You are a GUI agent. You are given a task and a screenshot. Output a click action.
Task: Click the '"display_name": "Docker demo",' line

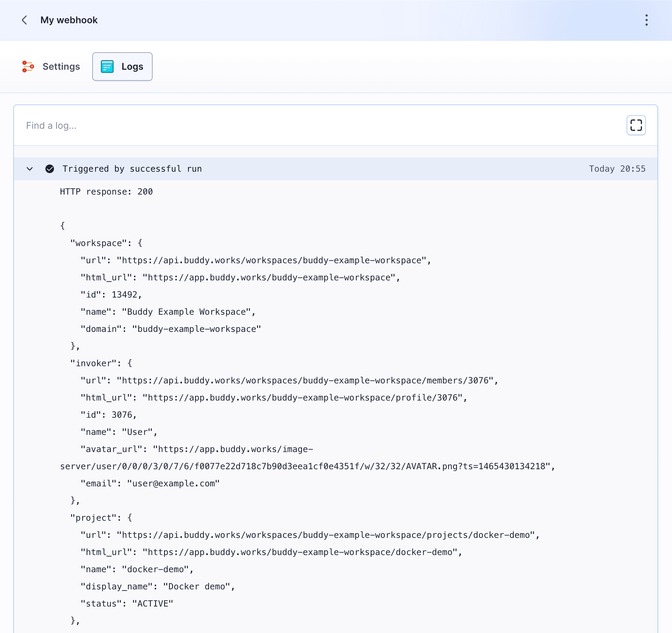click(x=158, y=587)
